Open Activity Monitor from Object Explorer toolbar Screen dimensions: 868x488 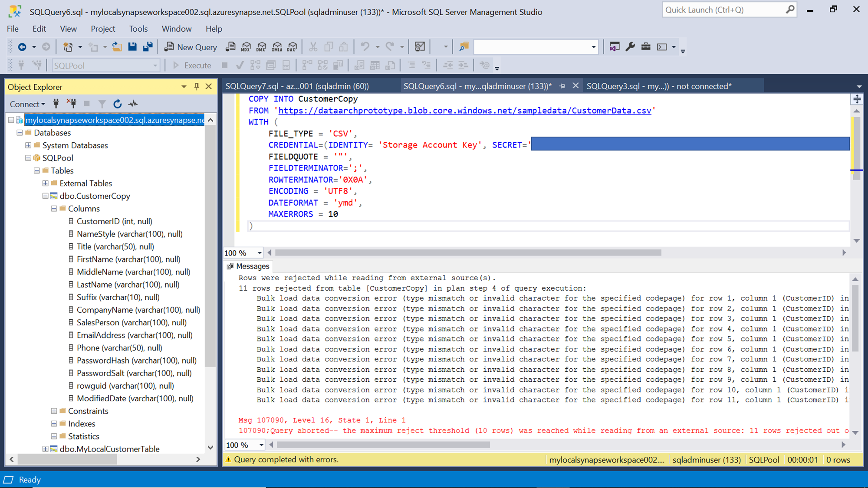[133, 104]
